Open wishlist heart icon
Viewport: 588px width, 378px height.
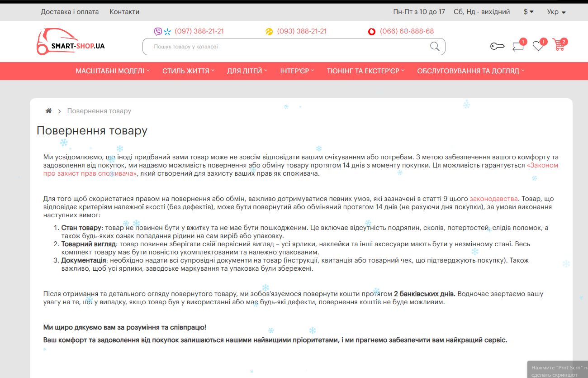tap(538, 46)
